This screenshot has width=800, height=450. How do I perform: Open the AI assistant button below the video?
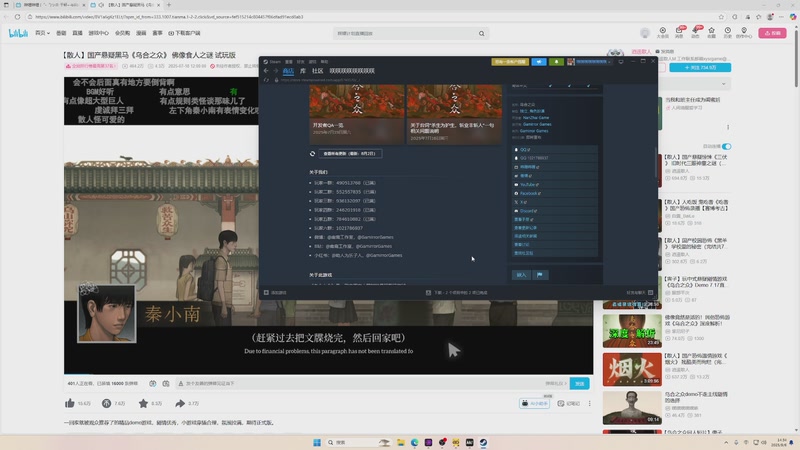tap(534, 404)
